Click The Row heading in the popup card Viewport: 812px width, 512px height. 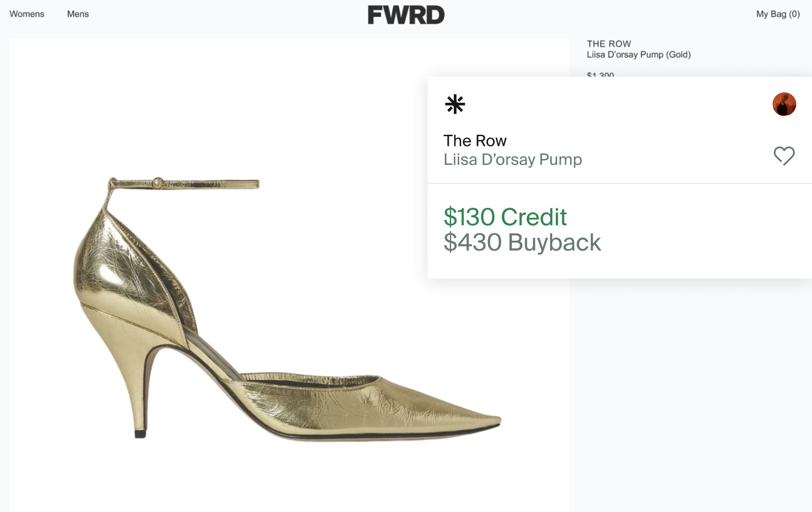point(475,141)
